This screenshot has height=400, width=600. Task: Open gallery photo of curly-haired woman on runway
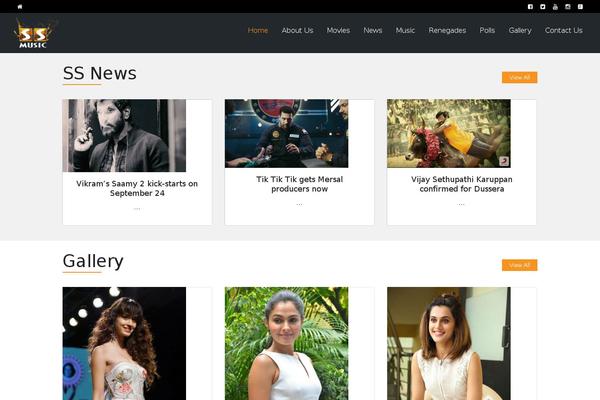pos(124,343)
